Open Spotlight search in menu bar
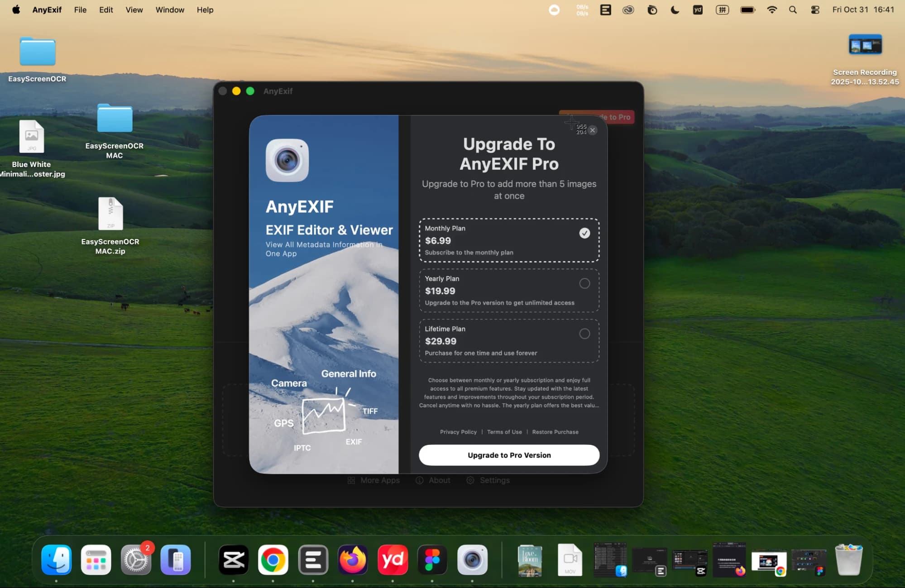 [x=793, y=10]
